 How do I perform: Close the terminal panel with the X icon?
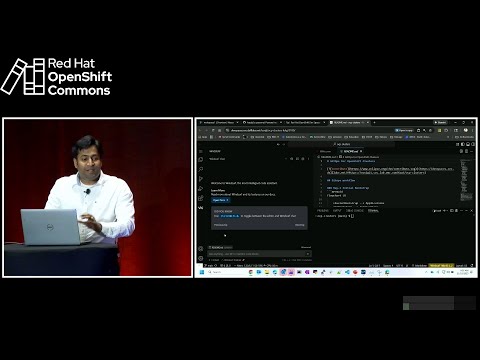(471, 211)
